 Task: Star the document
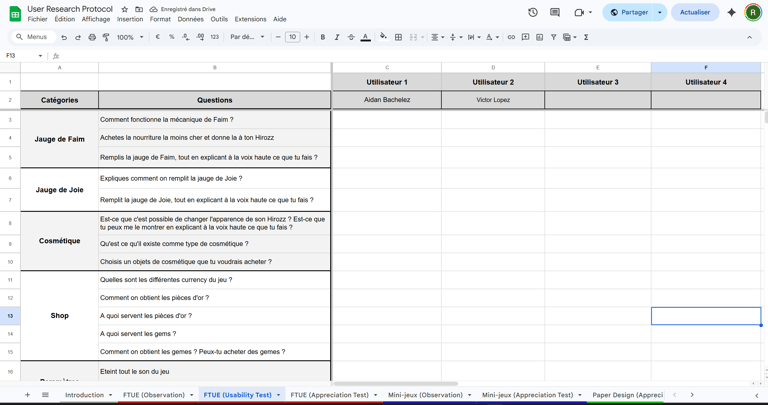[125, 9]
